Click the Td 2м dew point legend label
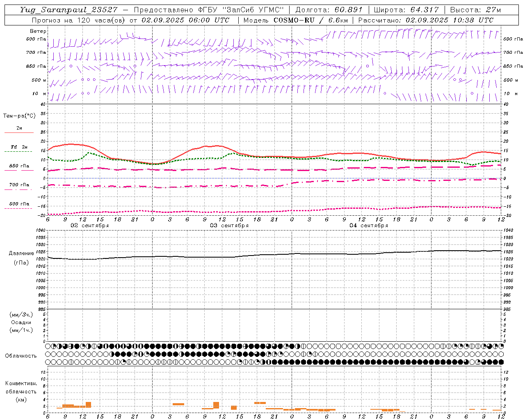525x420 pixels. [19, 147]
